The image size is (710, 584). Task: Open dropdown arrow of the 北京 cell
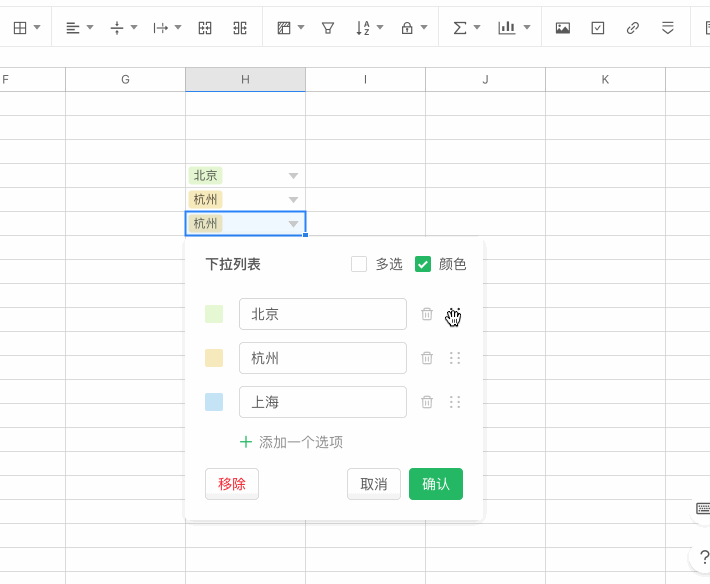coord(293,176)
